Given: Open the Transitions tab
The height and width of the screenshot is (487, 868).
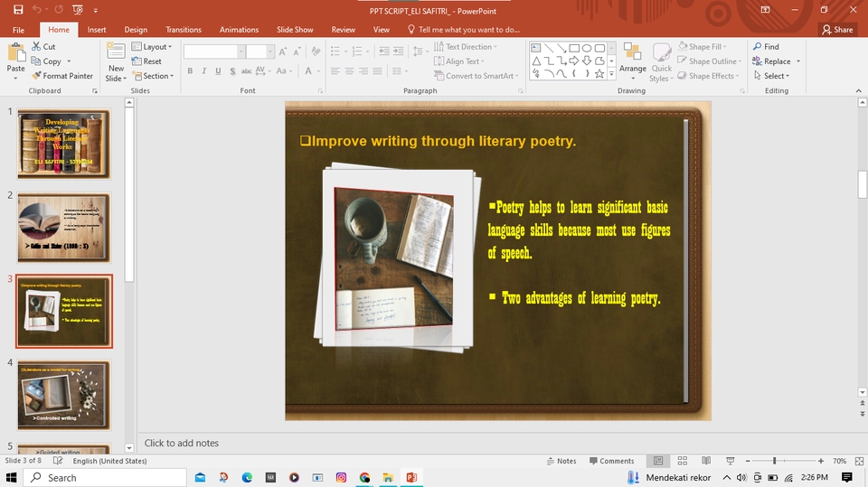Looking at the screenshot, I should 184,30.
